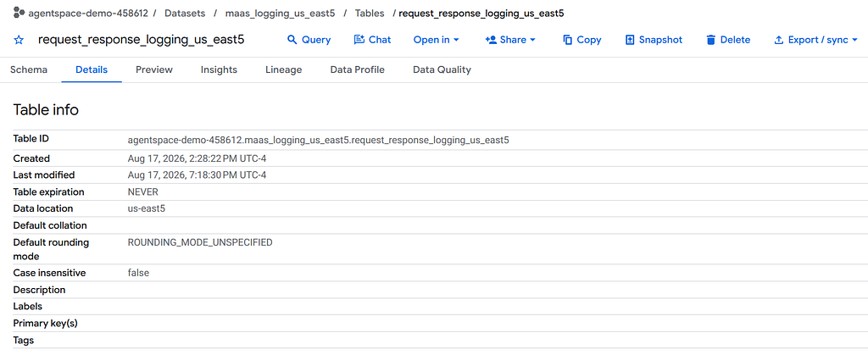Click the Chat sparkle icon
The image size is (868, 355).
point(359,40)
